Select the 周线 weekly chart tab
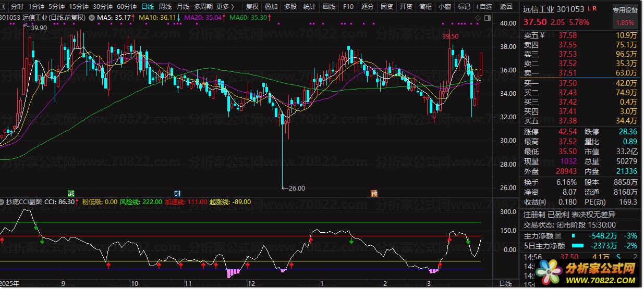Screen dimensions: 644x289 pos(165,7)
